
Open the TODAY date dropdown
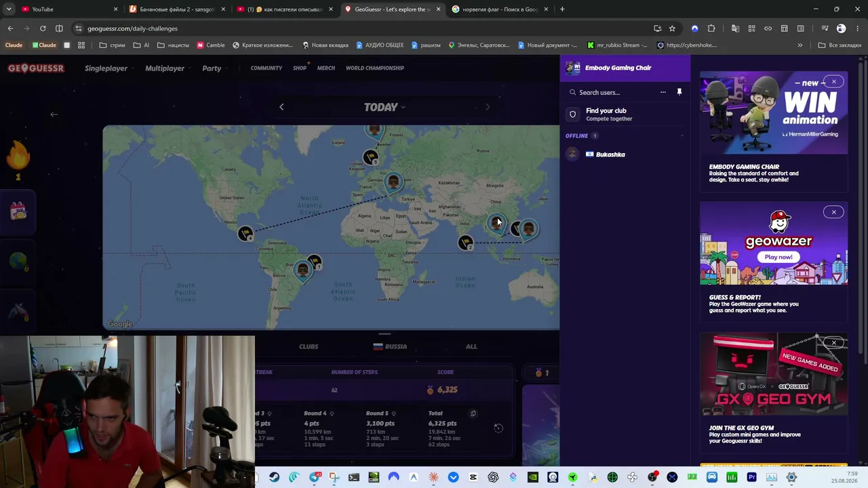pyautogui.click(x=384, y=107)
